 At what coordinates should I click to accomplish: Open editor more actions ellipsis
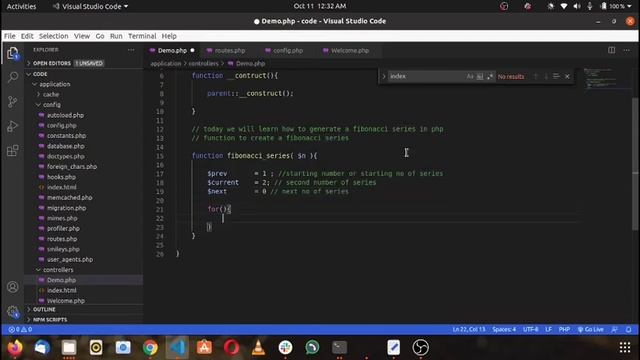click(x=627, y=50)
